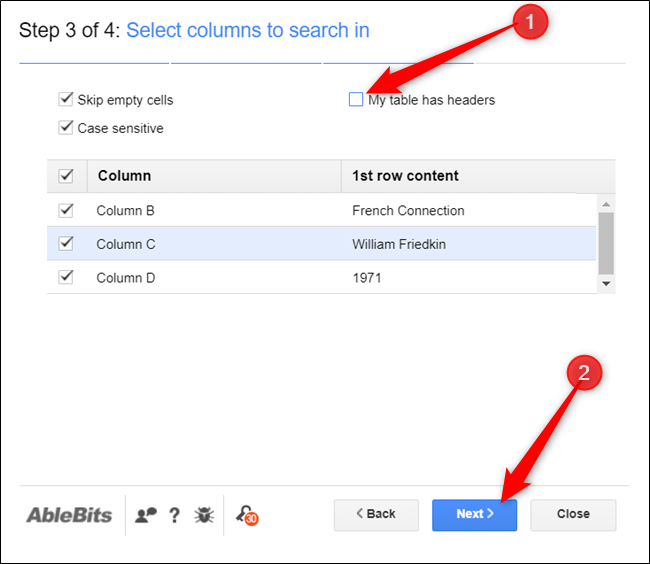Select the William Friedkin row content
This screenshot has width=650, height=564.
click(x=401, y=244)
